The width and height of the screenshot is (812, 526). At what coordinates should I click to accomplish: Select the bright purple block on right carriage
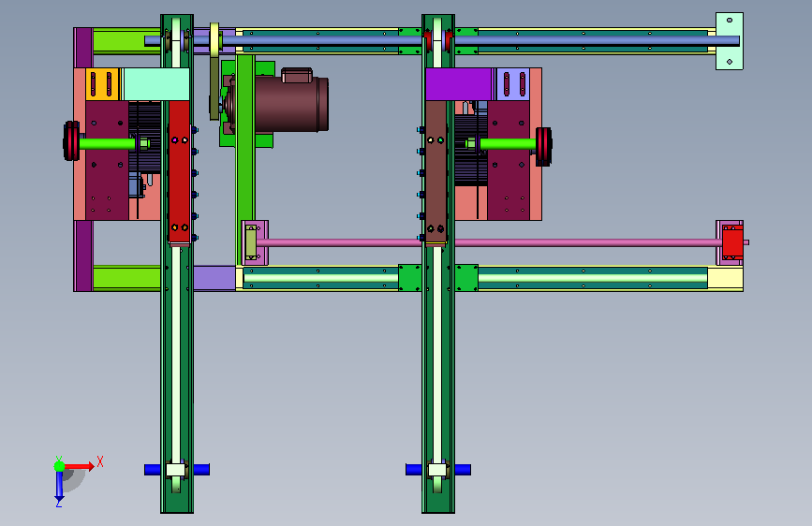tap(458, 84)
